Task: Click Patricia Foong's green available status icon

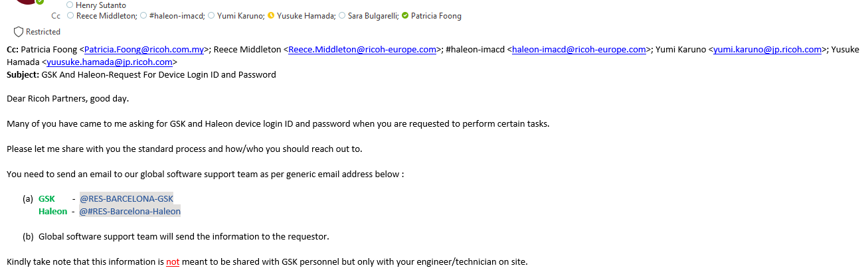Action: [405, 16]
